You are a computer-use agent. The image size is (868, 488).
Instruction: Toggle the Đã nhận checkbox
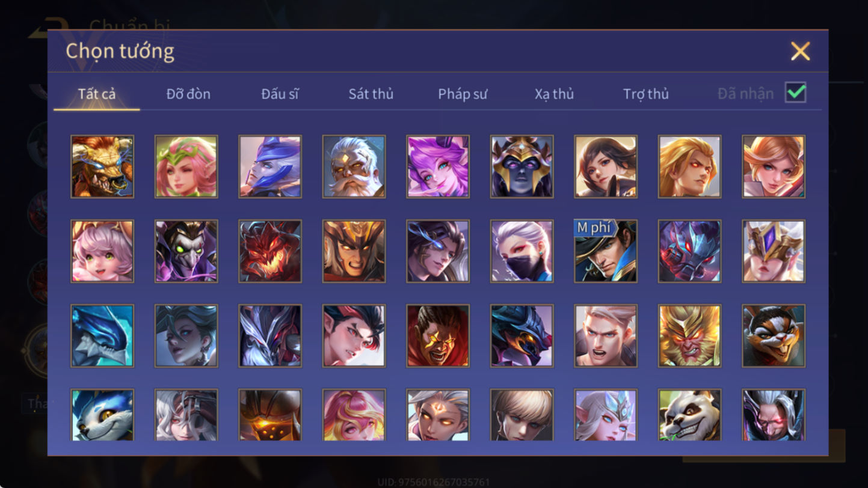pyautogui.click(x=796, y=93)
